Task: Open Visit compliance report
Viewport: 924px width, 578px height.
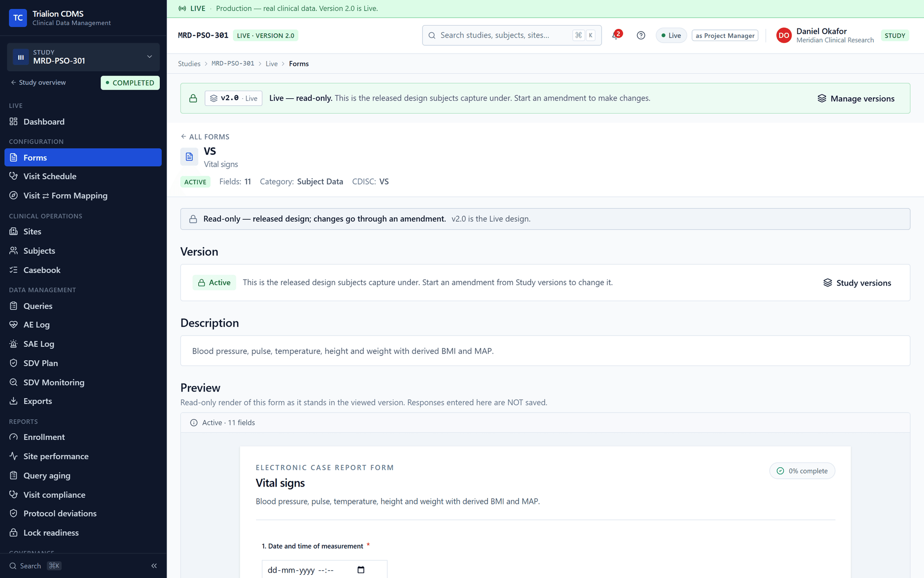Action: click(83, 495)
